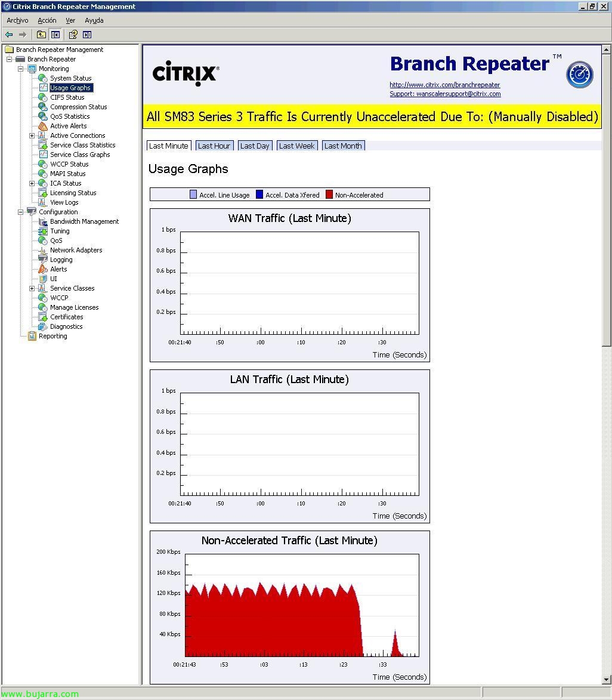Click the Reporting icon
612x700 pixels.
[32, 336]
